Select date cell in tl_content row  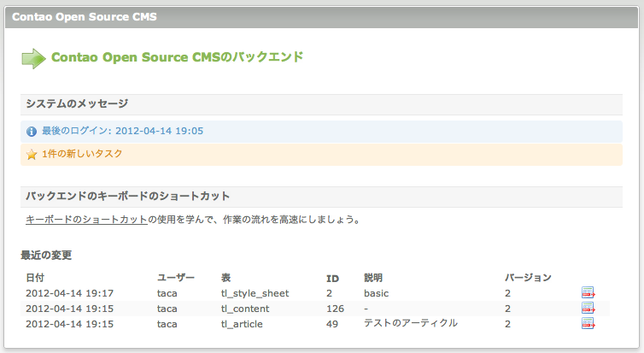pyautogui.click(x=69, y=309)
